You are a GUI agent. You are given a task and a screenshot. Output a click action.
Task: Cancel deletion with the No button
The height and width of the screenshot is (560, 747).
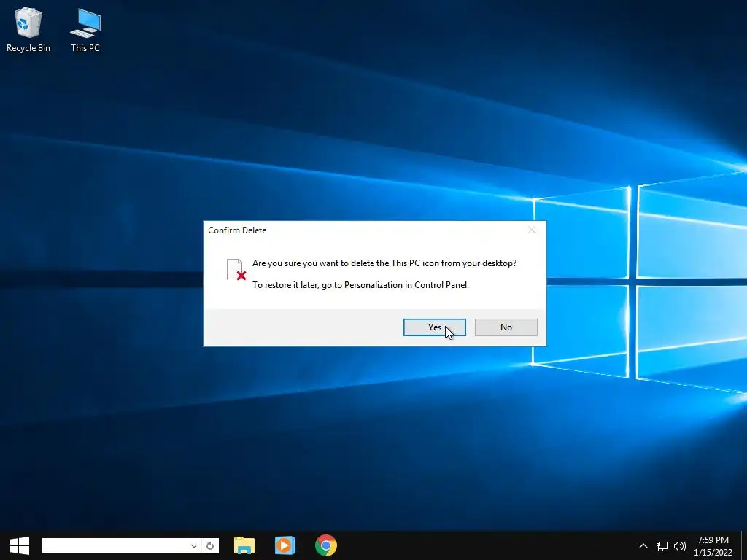pos(506,327)
